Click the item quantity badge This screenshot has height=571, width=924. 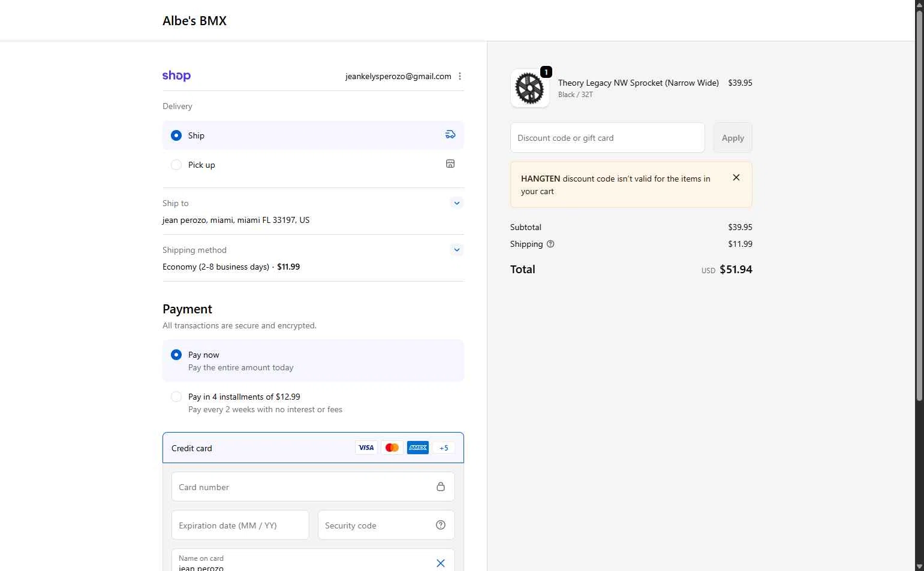546,72
